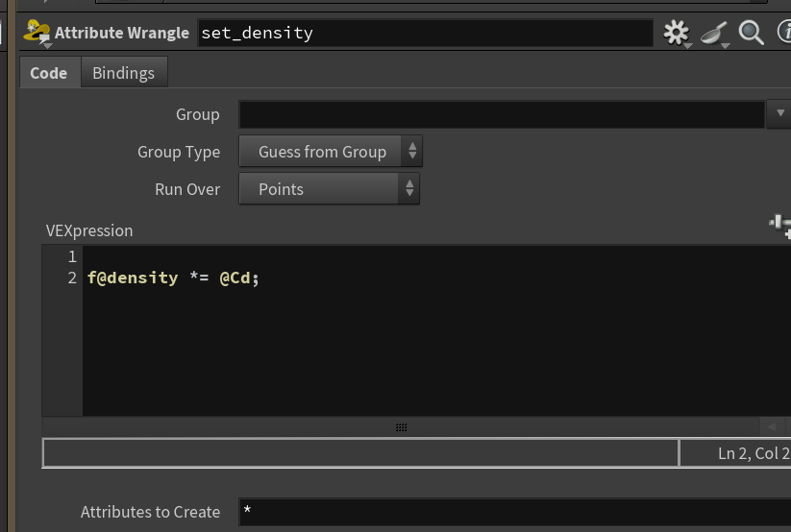Viewport: 791px width, 532px height.
Task: Open the Group field dropdown arrow
Action: (x=779, y=113)
